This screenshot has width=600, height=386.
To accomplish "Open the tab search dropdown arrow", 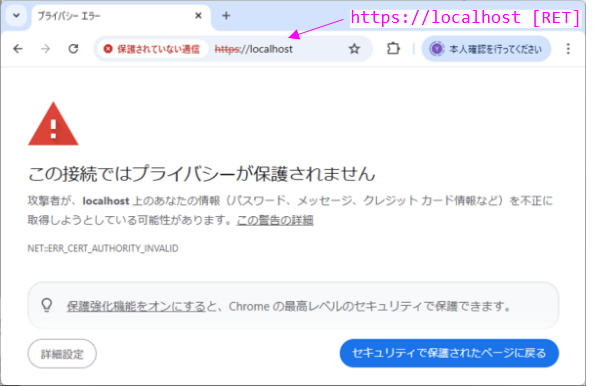I will (x=16, y=16).
